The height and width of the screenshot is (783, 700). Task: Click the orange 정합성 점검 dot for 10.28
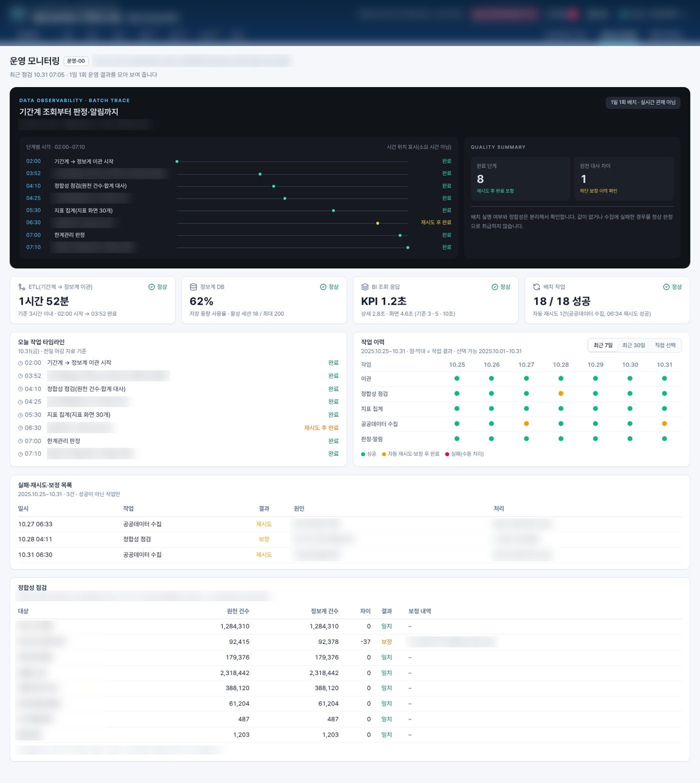click(x=561, y=394)
